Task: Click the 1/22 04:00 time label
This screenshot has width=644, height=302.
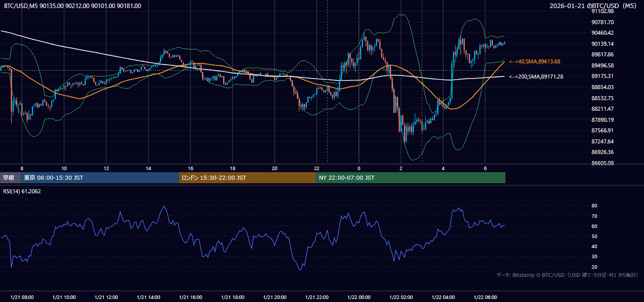Action: (443, 297)
